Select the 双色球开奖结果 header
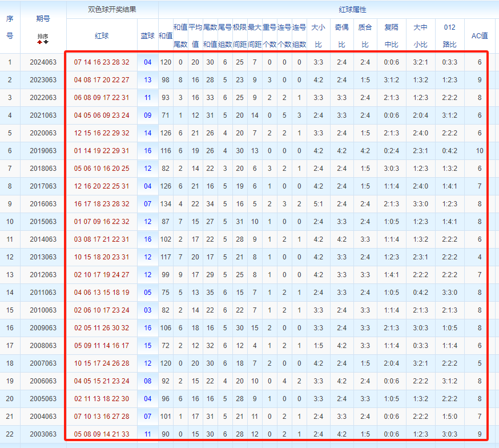 [112, 10]
